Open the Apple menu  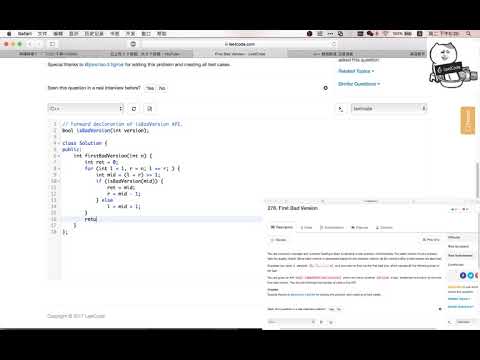[x=9, y=34]
